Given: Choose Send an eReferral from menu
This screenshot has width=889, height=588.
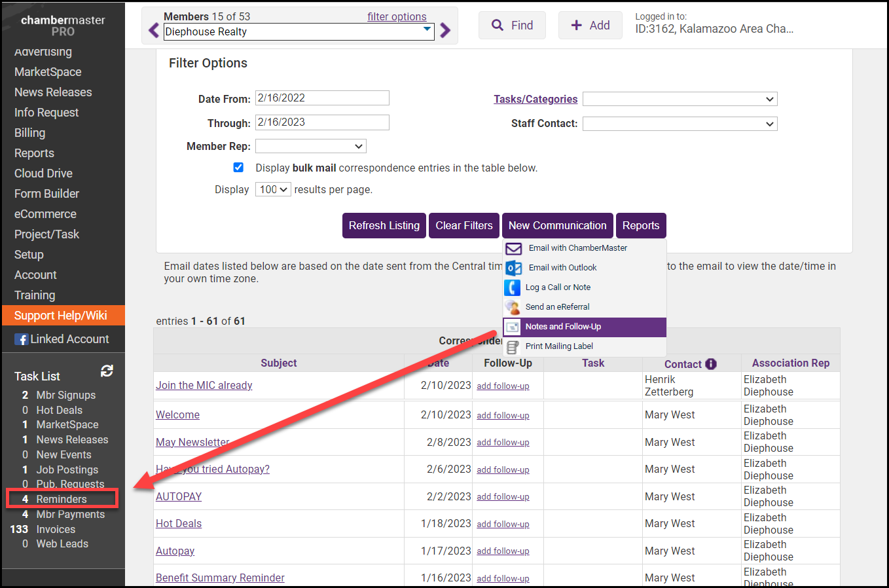Looking at the screenshot, I should [557, 307].
